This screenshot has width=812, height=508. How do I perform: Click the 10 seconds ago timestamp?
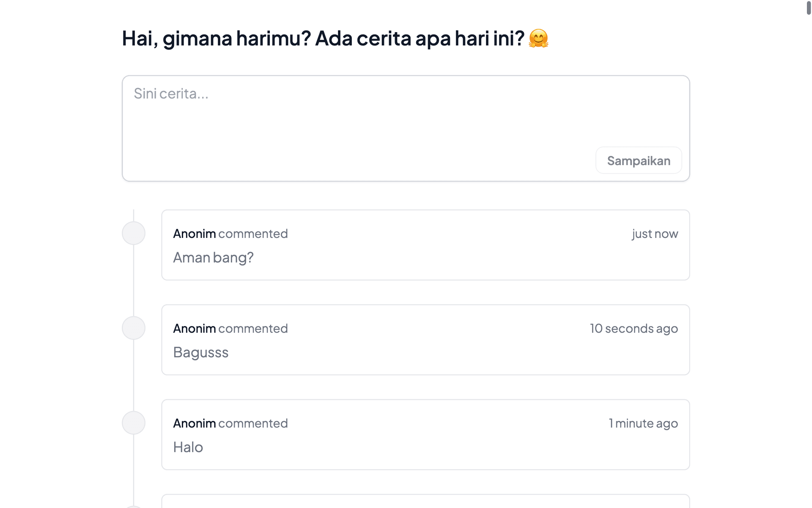(634, 328)
